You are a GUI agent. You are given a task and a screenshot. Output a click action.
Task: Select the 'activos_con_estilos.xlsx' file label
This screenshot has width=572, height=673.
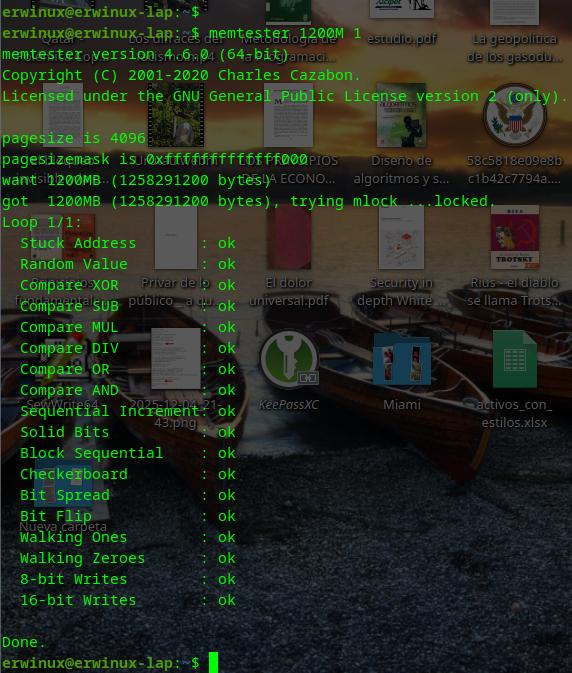514,413
